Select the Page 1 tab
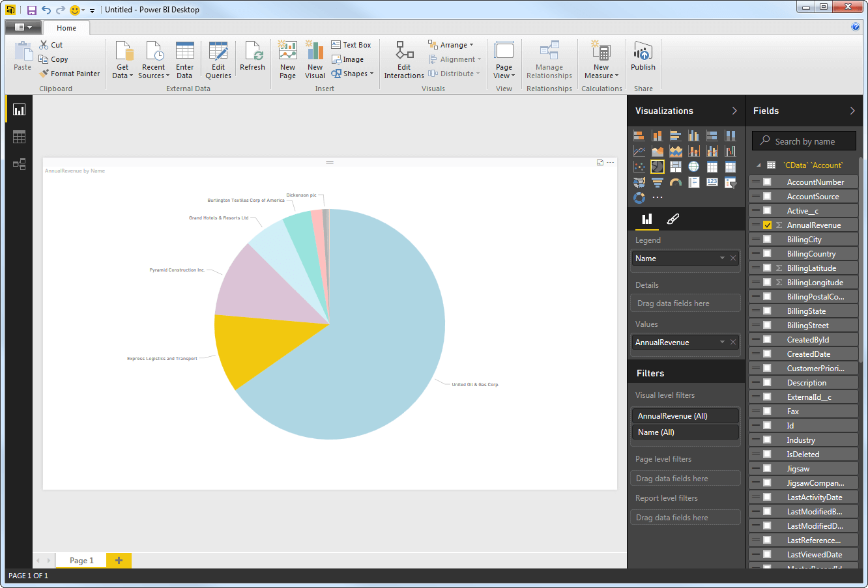 81,561
